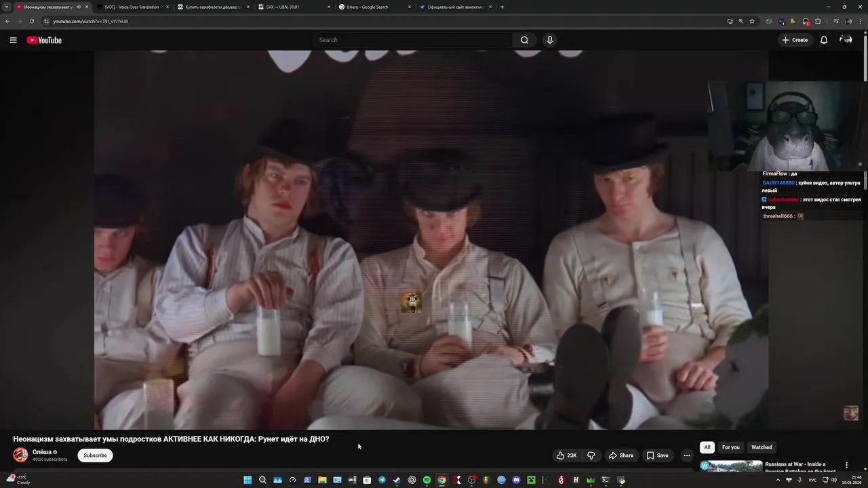Open a new Chrome tab
Image resolution: width=868 pixels, height=488 pixels.
[502, 7]
